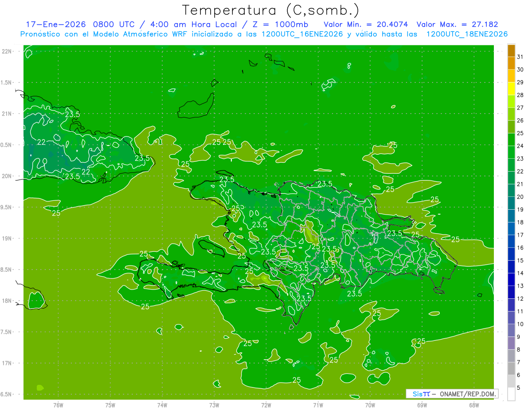This screenshot has width=532, height=411.
Task: Click the 68W longitude axis label
Action: click(473, 405)
